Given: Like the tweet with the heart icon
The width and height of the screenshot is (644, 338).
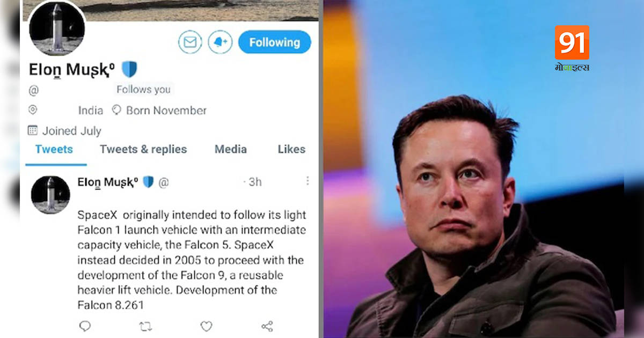Looking at the screenshot, I should pos(206,326).
